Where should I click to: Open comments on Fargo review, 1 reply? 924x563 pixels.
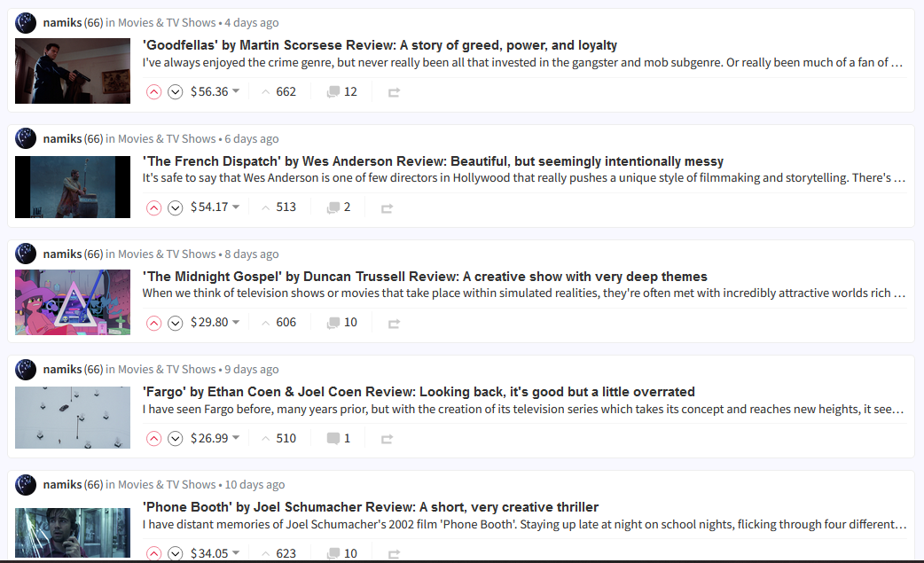tap(339, 438)
